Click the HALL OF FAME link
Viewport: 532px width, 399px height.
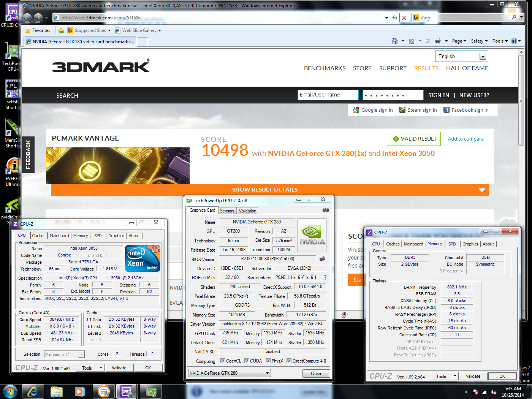(x=467, y=68)
